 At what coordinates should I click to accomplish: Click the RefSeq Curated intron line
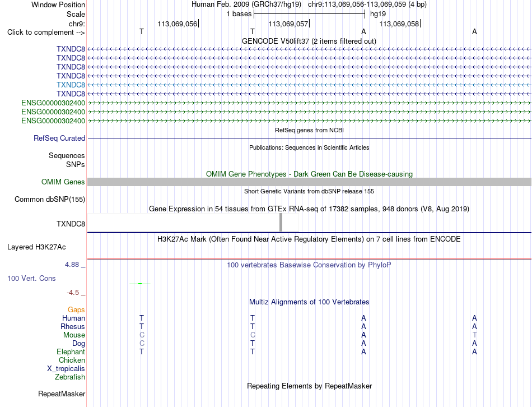309,138
